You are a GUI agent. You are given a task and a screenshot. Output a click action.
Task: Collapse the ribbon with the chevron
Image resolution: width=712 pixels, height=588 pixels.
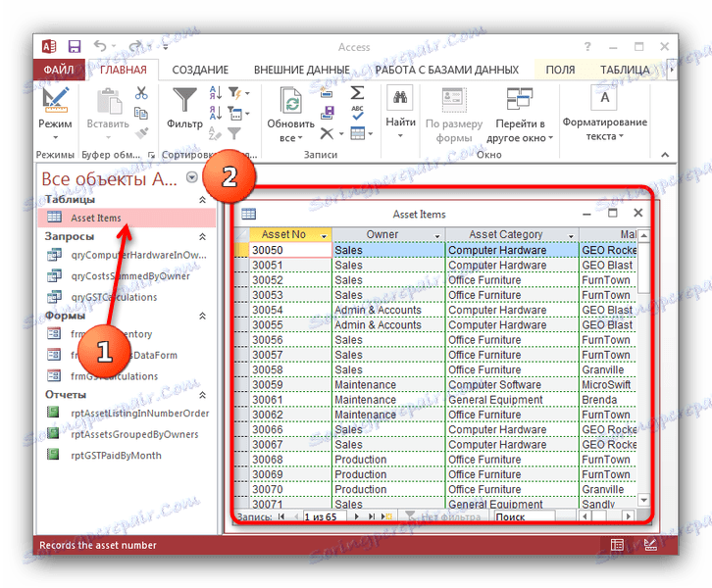(665, 155)
